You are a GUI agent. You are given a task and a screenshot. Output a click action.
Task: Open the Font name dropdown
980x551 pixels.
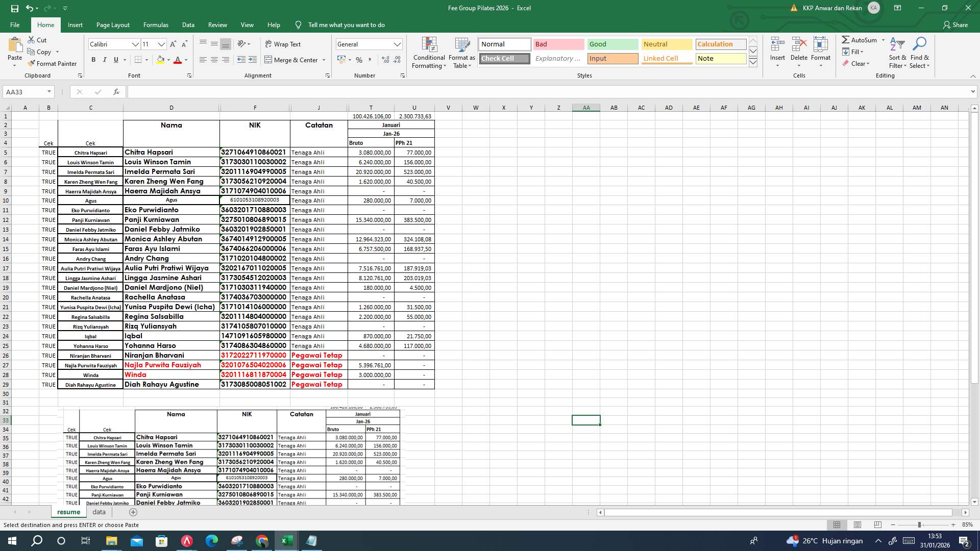point(136,44)
